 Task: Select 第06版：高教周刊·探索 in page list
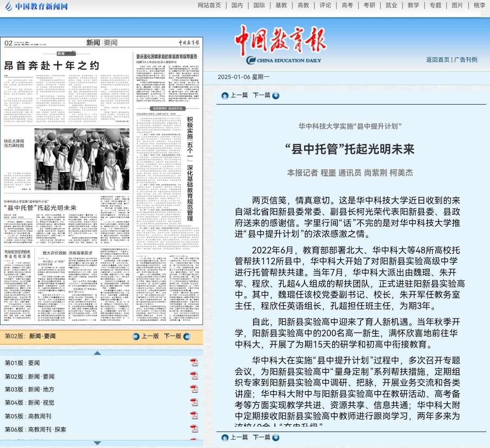[x=35, y=429]
